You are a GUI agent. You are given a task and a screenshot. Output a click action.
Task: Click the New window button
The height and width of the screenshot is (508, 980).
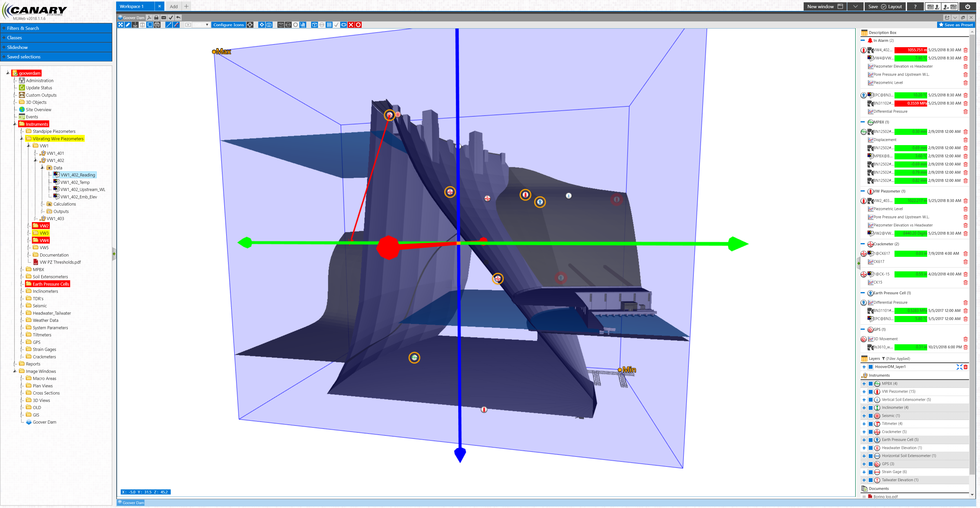(x=825, y=6)
